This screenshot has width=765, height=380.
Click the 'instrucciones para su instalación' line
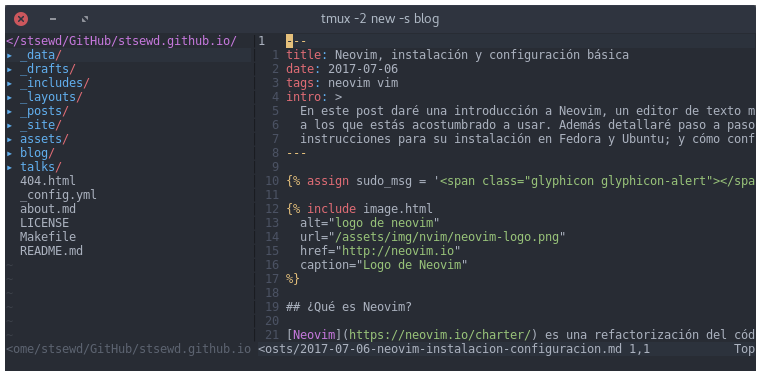(x=527, y=139)
